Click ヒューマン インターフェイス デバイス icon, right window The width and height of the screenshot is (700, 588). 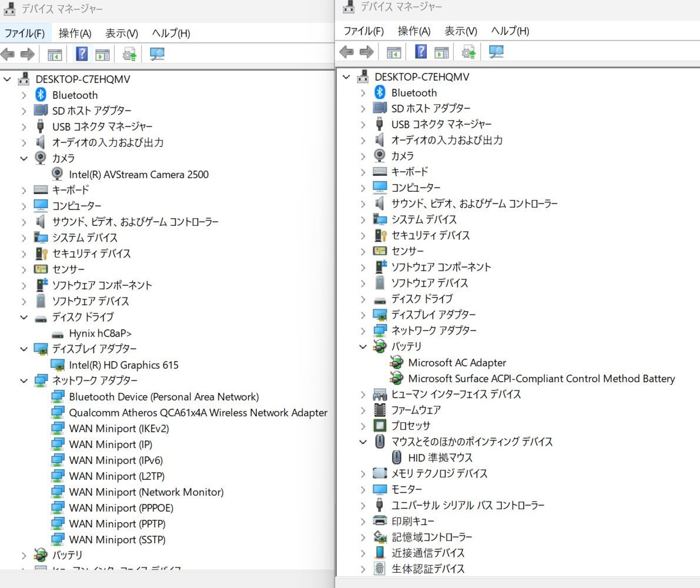(380, 394)
